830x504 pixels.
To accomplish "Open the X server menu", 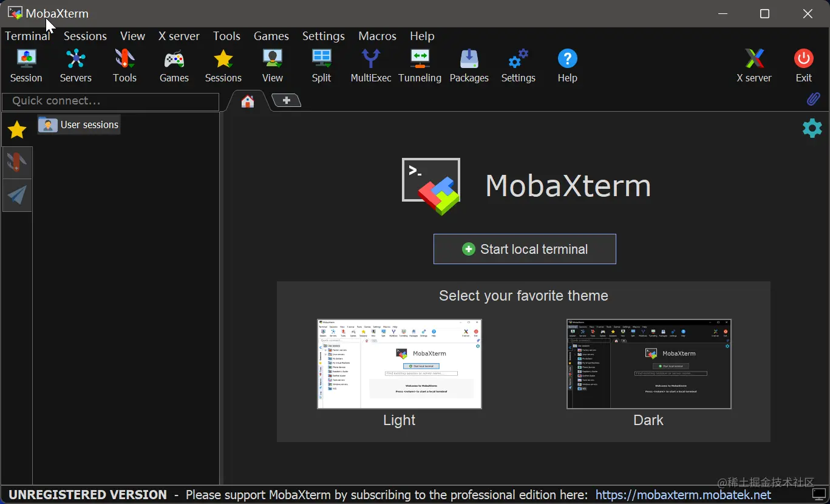I will (x=179, y=36).
